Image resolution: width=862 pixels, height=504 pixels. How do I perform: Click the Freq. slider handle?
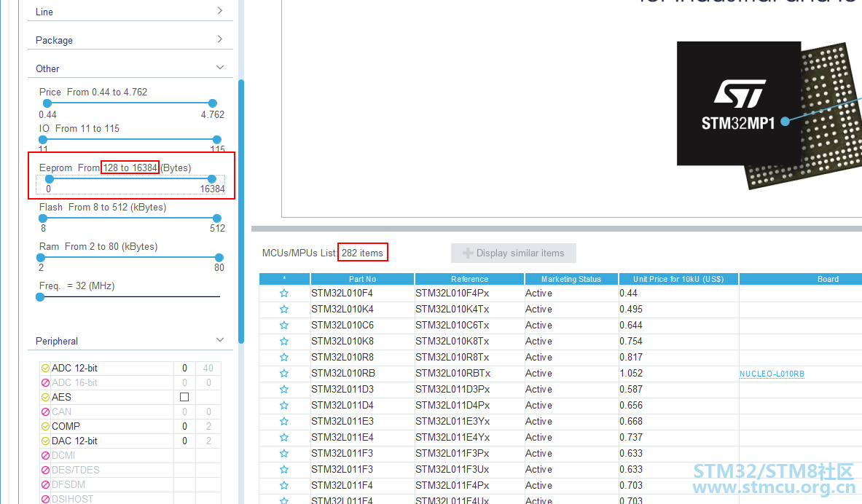pyautogui.click(x=40, y=297)
